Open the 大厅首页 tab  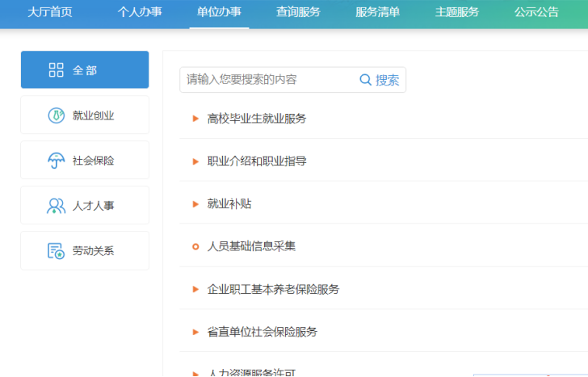(x=49, y=12)
